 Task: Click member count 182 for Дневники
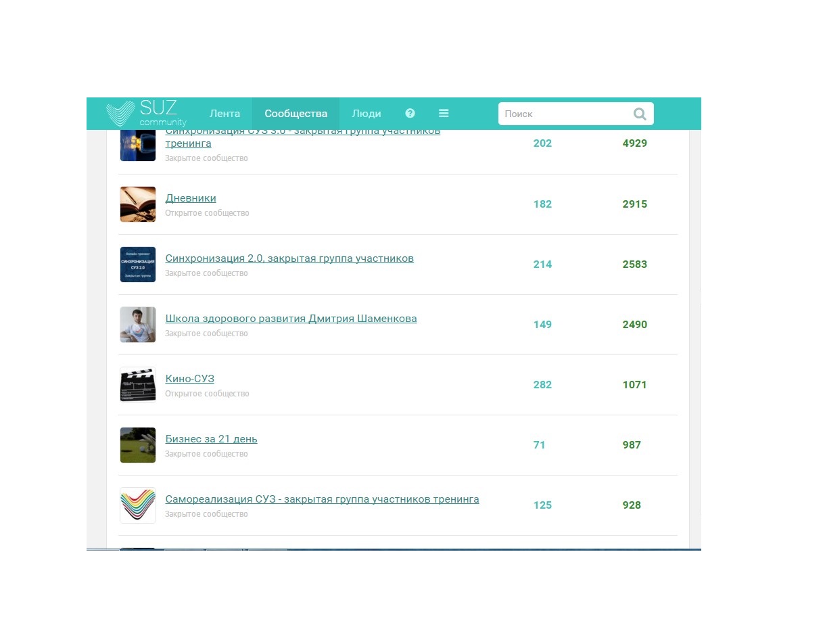pyautogui.click(x=542, y=204)
